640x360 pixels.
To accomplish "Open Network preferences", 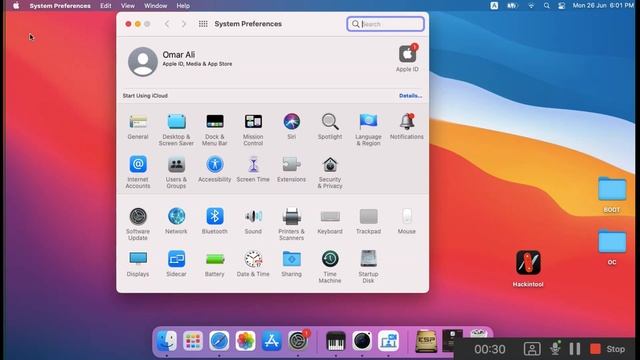I will tap(176, 221).
